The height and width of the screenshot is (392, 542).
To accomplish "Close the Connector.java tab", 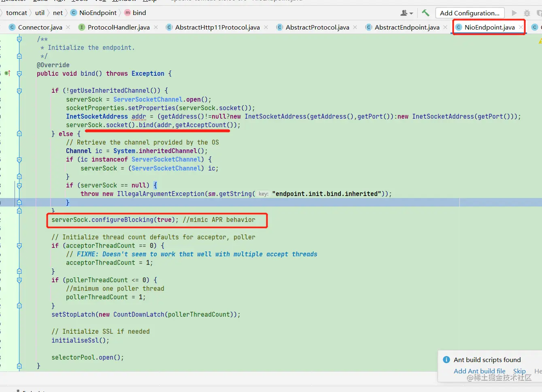I will (68, 27).
